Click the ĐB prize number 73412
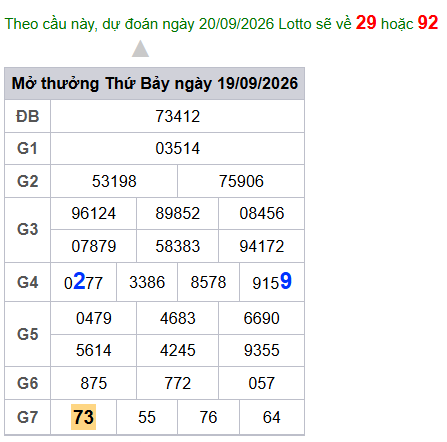447x442 pixels. pos(177,116)
